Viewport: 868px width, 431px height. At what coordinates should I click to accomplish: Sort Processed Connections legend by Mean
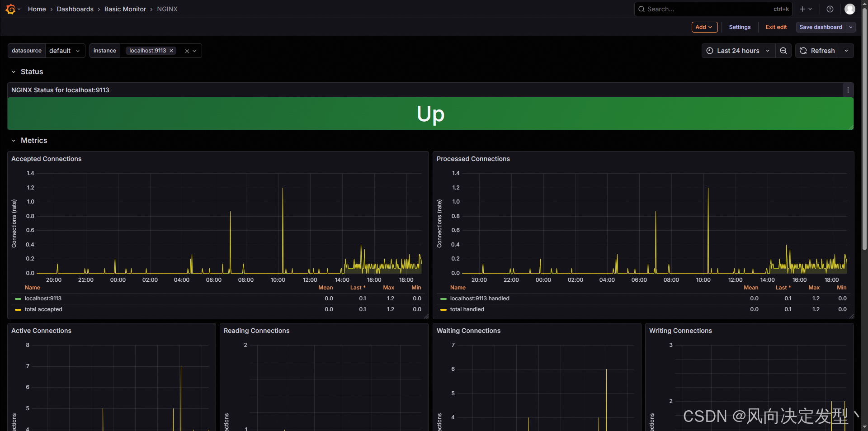coord(751,288)
